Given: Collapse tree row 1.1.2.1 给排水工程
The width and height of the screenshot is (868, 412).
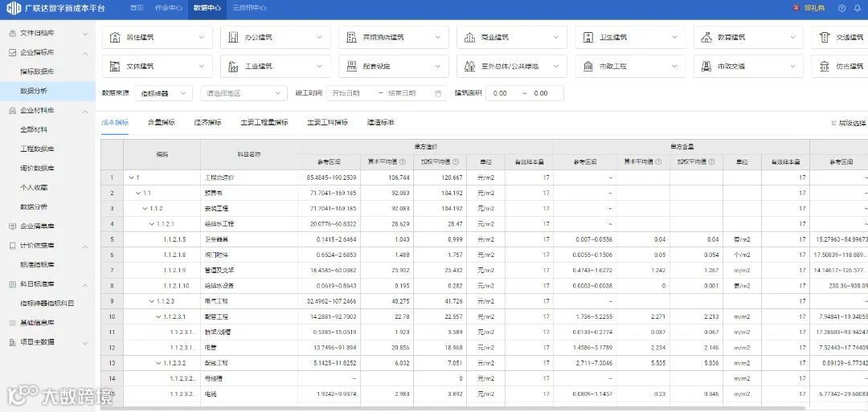Looking at the screenshot, I should 151,224.
